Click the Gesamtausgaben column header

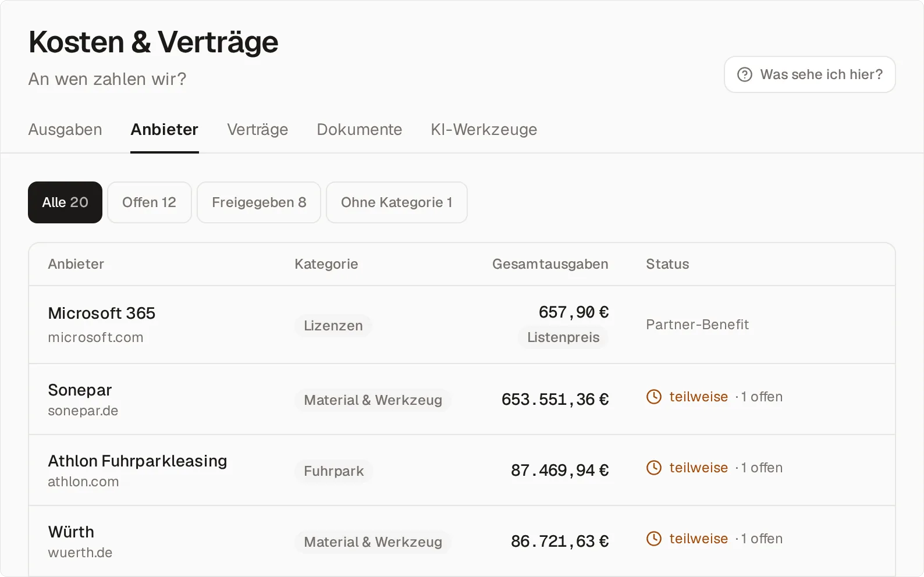point(550,264)
